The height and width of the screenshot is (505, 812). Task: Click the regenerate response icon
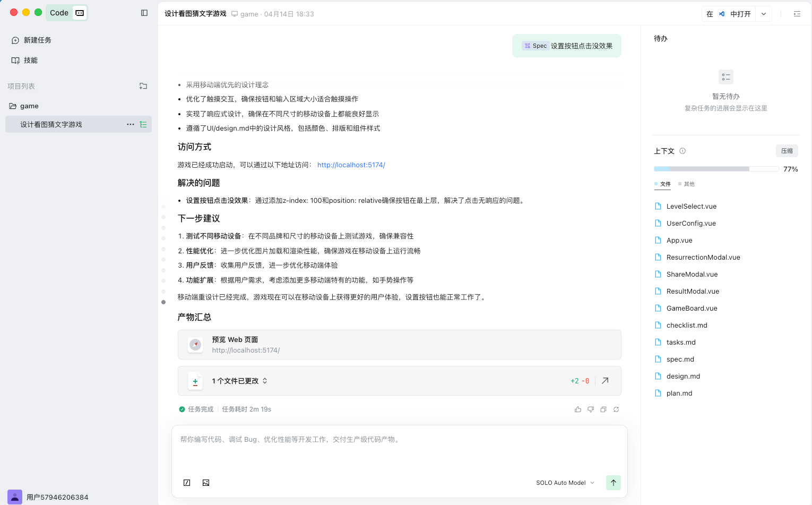click(x=616, y=409)
